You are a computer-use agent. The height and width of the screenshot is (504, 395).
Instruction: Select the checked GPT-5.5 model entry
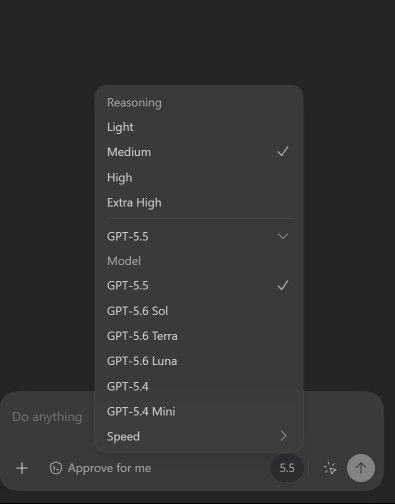[x=199, y=286]
